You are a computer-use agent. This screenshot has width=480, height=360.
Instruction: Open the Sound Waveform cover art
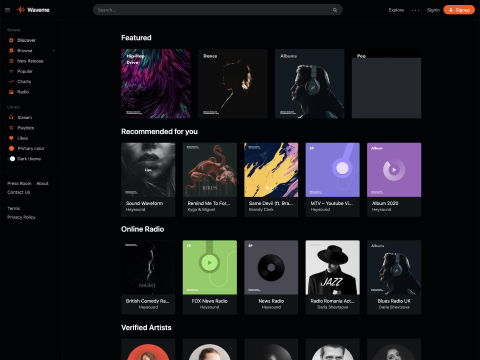[x=148, y=170]
